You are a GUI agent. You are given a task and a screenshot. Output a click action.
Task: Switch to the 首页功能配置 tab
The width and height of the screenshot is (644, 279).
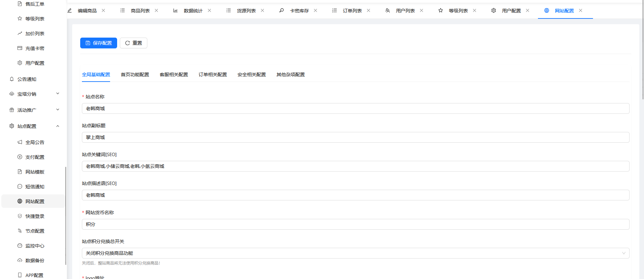click(135, 75)
